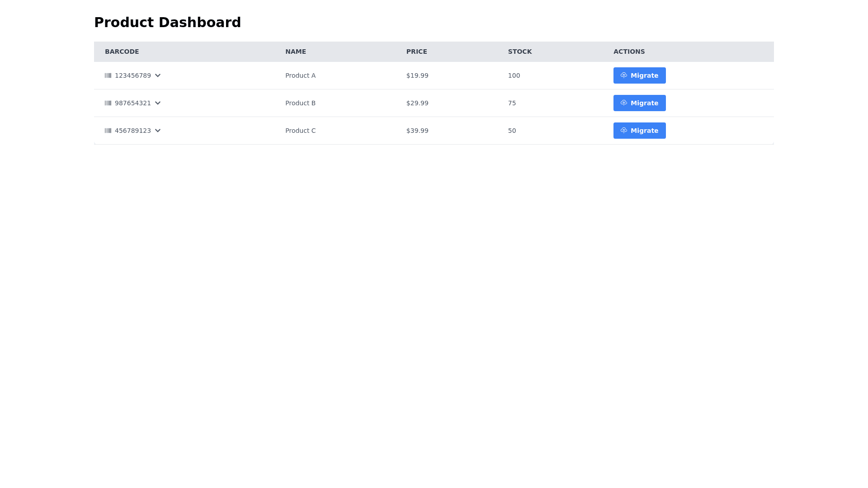Select the Product B name cell
This screenshot has height=488, width=868.
click(x=300, y=103)
